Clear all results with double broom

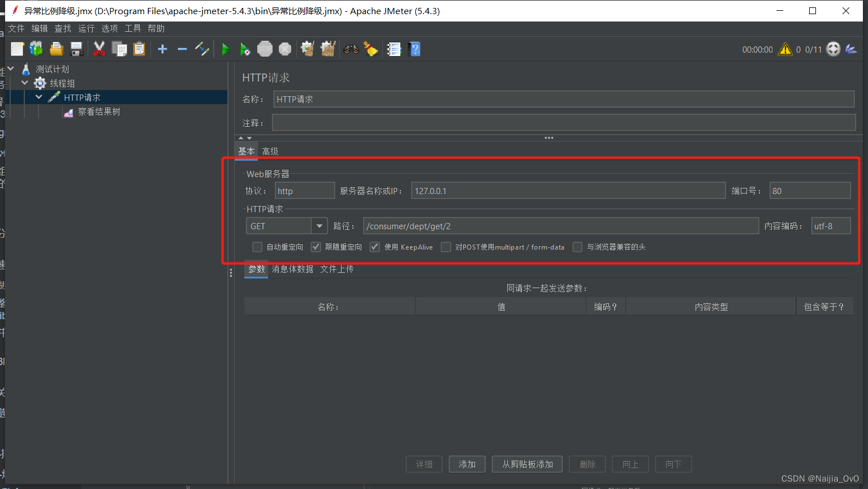point(328,49)
